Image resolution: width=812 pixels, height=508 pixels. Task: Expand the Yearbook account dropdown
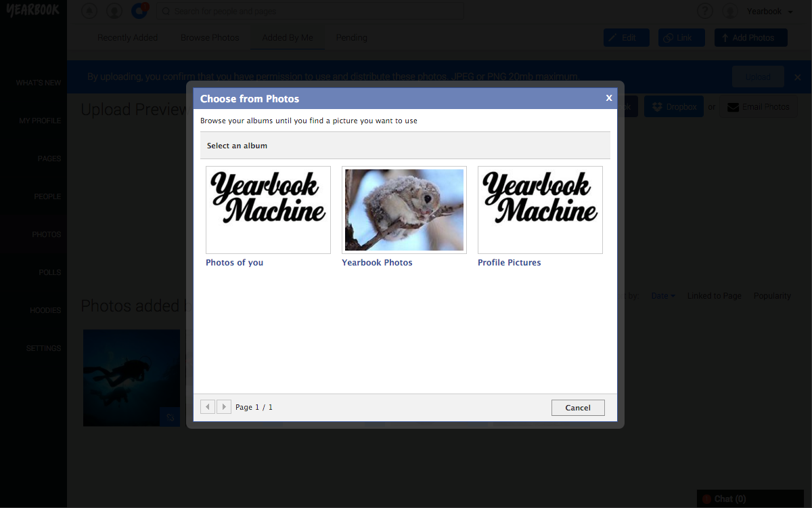(770, 12)
